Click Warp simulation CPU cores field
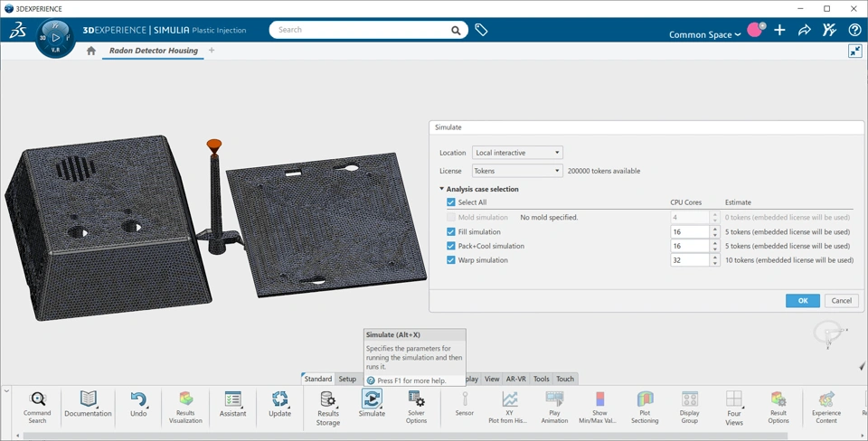Viewport: 868px width, 441px height. click(690, 260)
